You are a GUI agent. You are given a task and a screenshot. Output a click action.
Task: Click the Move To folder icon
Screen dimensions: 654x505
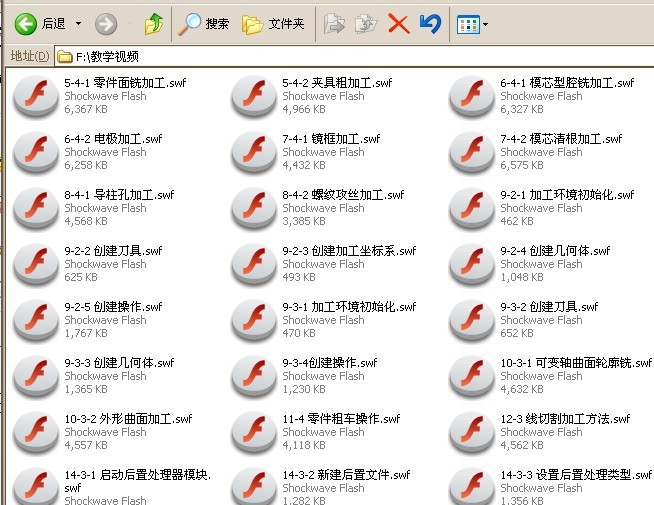click(x=334, y=24)
